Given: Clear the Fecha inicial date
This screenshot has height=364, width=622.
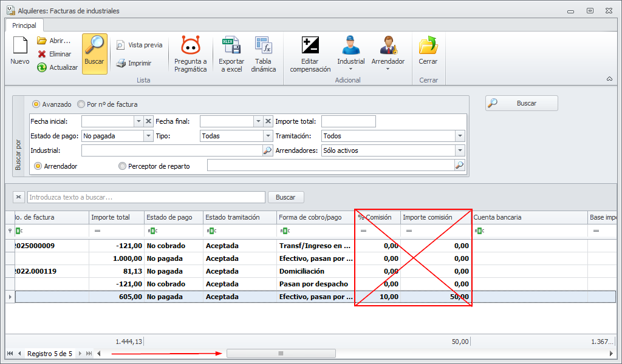Looking at the screenshot, I should coord(148,121).
